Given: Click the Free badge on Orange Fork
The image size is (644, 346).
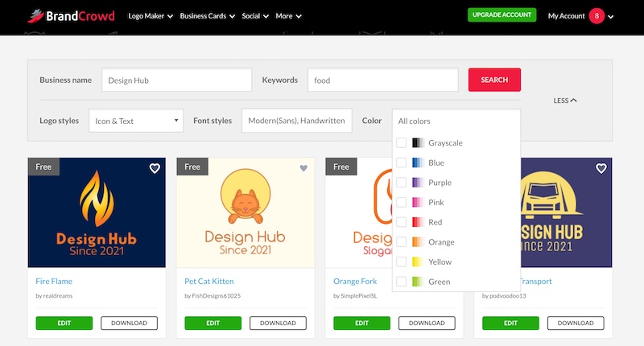Looking at the screenshot, I should point(341,167).
